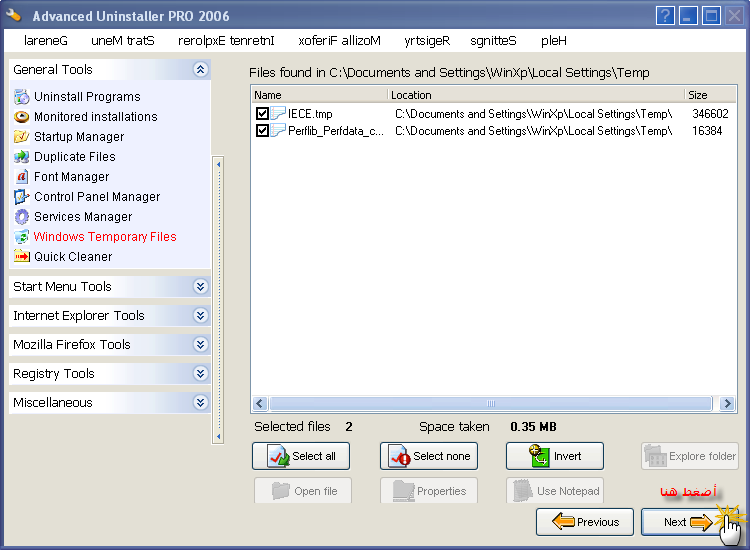Viewport: 750px width, 550px height.
Task: Open Startup Manager tool
Action: 79,137
